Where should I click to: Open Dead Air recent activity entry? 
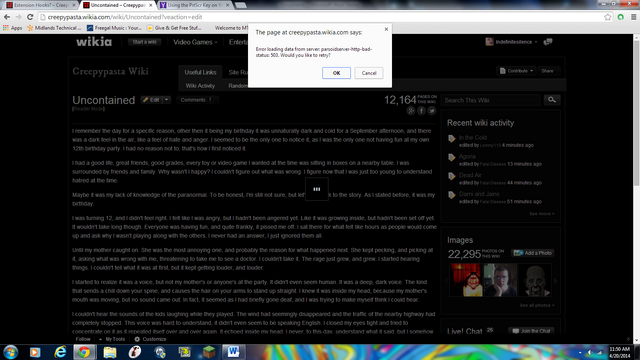470,175
